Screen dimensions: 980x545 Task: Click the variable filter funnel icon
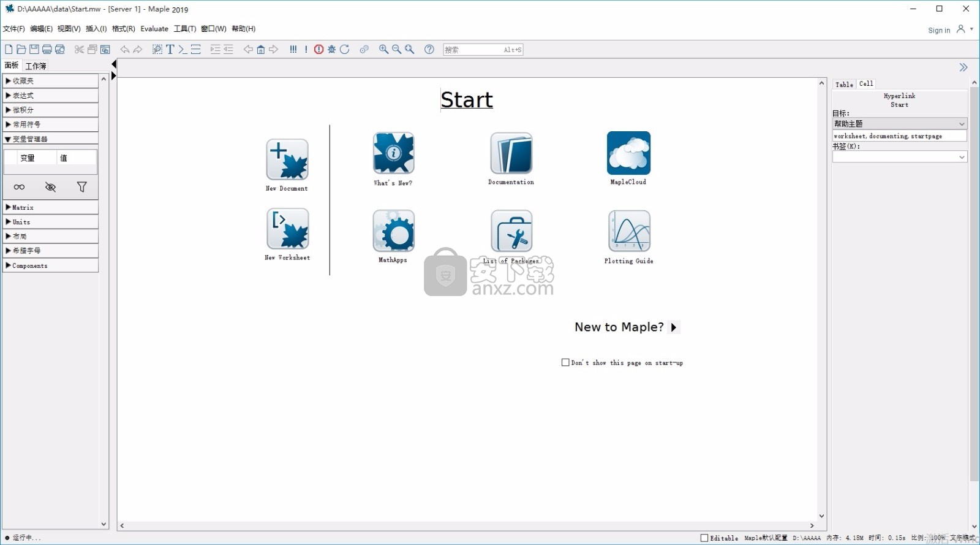coord(82,187)
